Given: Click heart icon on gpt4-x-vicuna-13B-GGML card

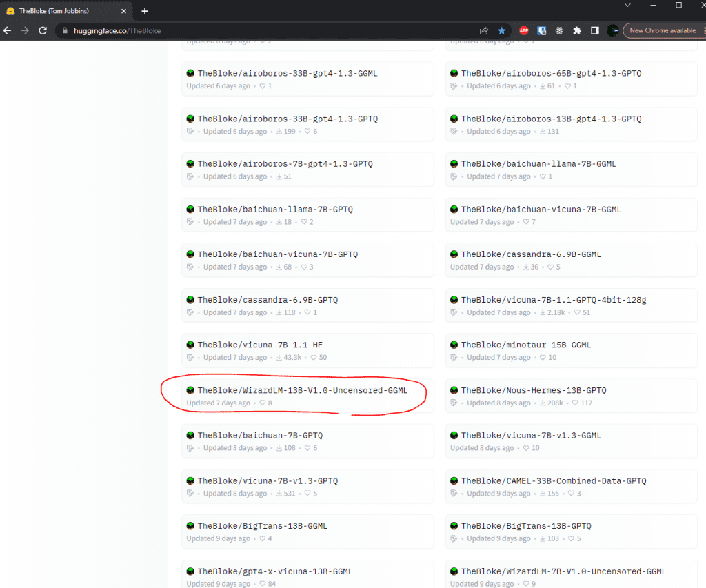Looking at the screenshot, I should (x=263, y=584).
